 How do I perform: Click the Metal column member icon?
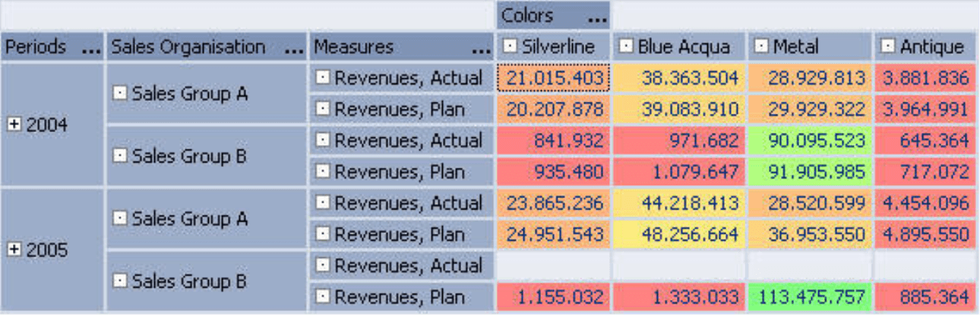coord(761,47)
